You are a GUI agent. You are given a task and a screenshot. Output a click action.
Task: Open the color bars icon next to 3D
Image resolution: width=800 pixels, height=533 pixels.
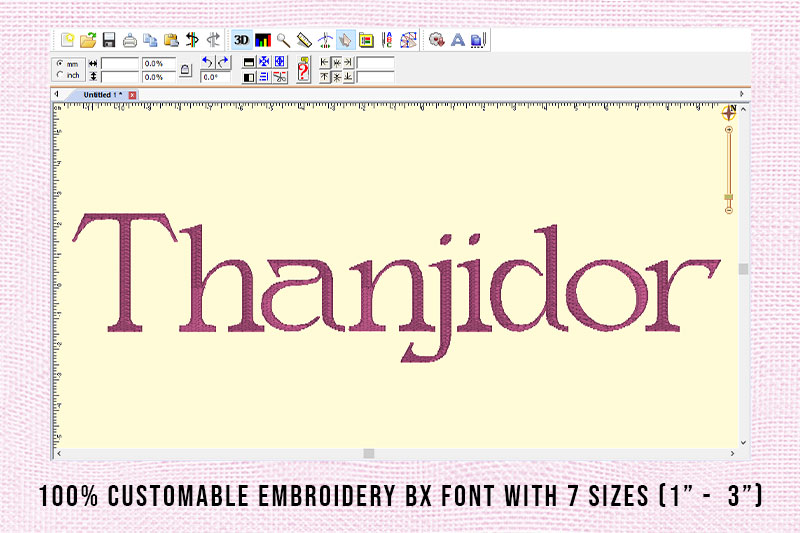point(263,40)
